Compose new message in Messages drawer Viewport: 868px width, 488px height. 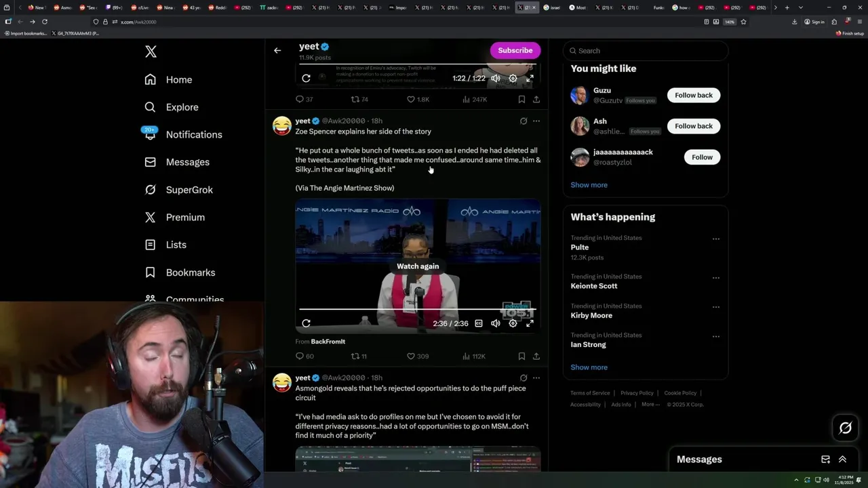pyautogui.click(x=825, y=460)
